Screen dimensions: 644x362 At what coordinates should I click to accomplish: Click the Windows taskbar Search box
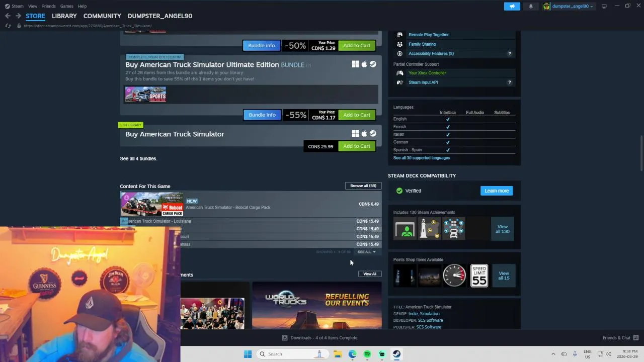coord(292,354)
